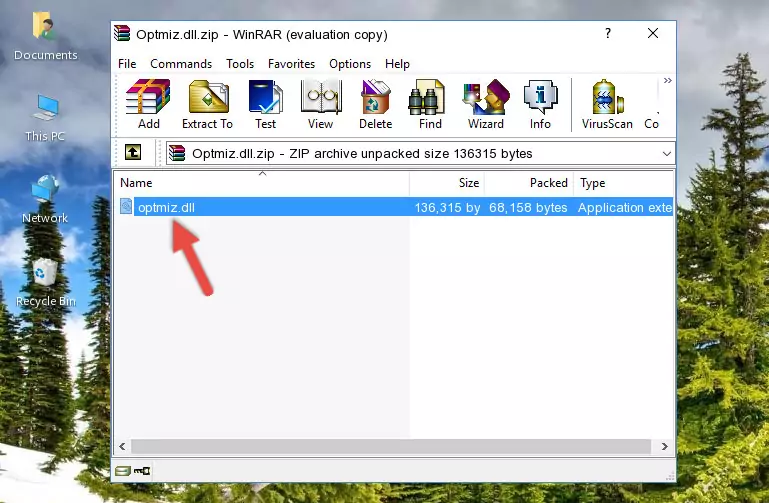The width and height of the screenshot is (769, 503).
Task: Launch the Wizard tool
Action: [x=486, y=104]
